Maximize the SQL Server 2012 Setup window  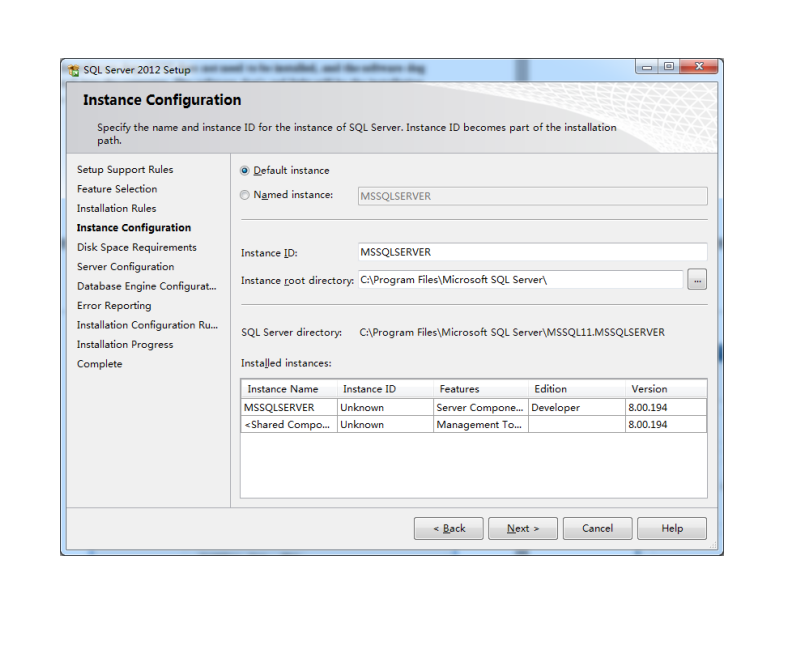(669, 67)
